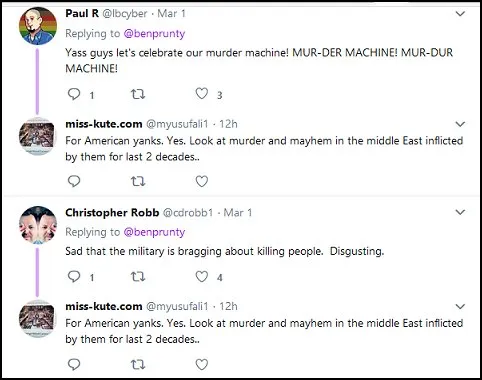Reply to first miss-kute.com tweet
The image size is (482, 380).
[74, 181]
